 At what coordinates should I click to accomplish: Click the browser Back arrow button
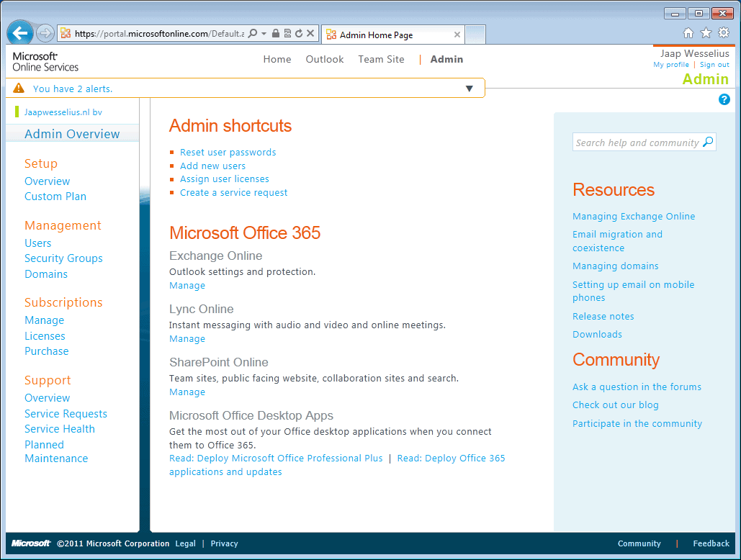click(x=20, y=34)
